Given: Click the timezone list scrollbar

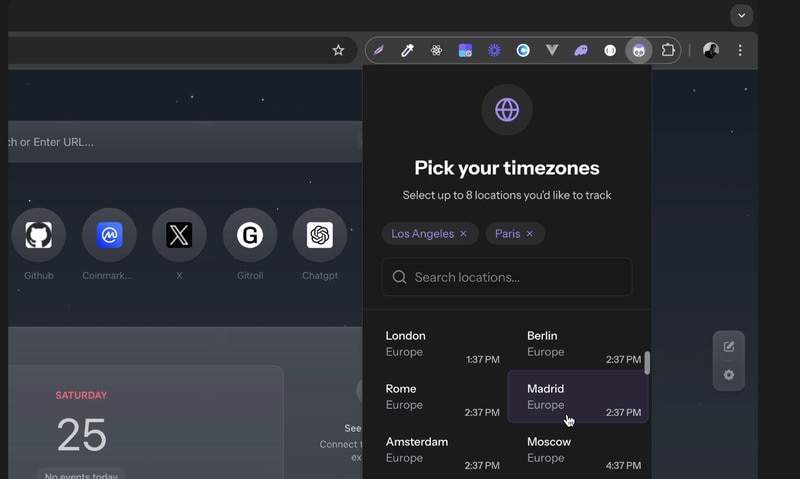Looking at the screenshot, I should click(647, 362).
